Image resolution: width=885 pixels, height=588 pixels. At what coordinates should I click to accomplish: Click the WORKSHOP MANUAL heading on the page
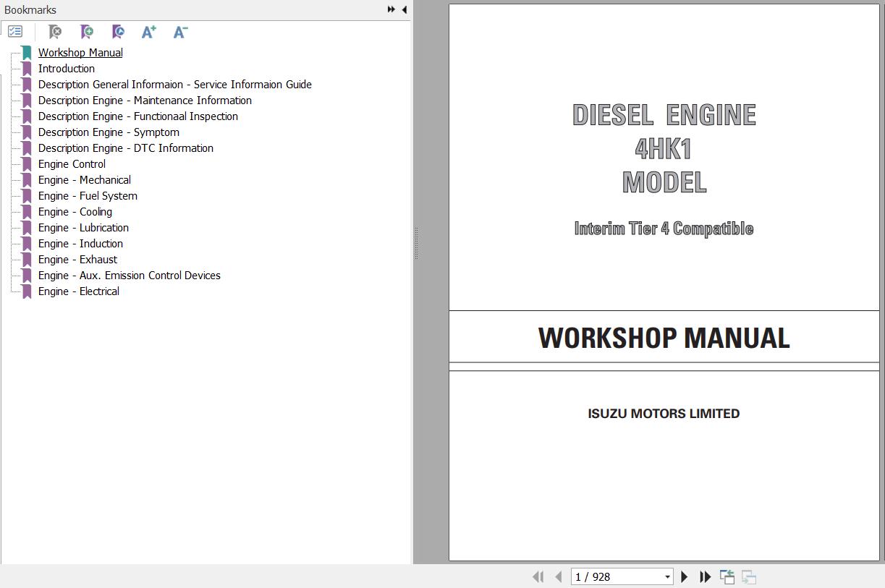coord(664,338)
